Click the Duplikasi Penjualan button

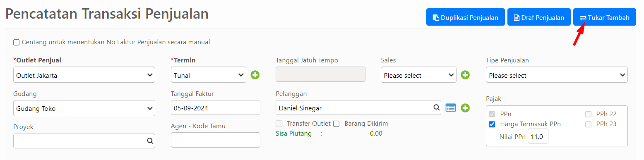click(466, 17)
